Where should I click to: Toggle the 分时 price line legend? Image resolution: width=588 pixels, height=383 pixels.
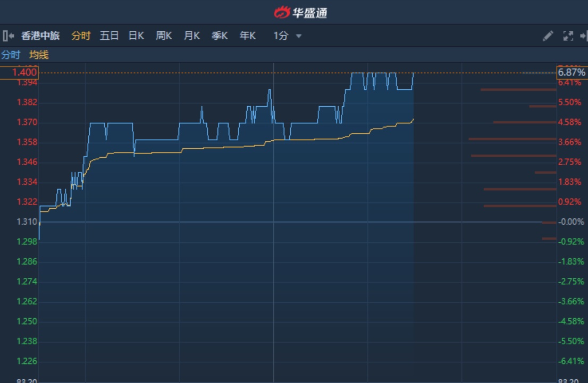coord(11,55)
